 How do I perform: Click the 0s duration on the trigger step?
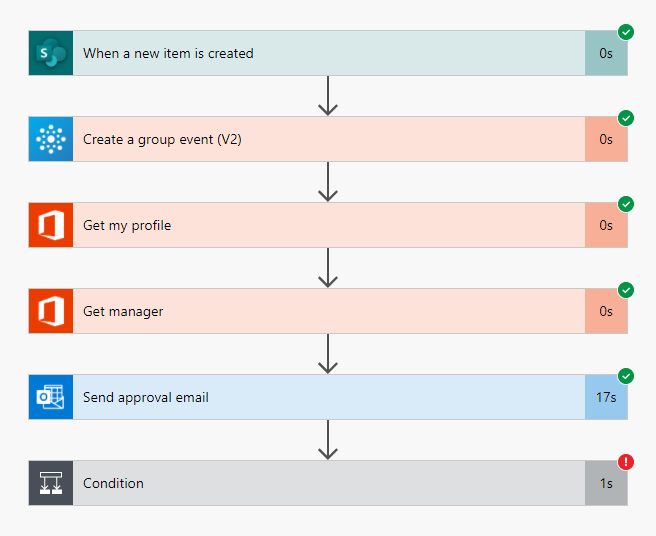606,53
